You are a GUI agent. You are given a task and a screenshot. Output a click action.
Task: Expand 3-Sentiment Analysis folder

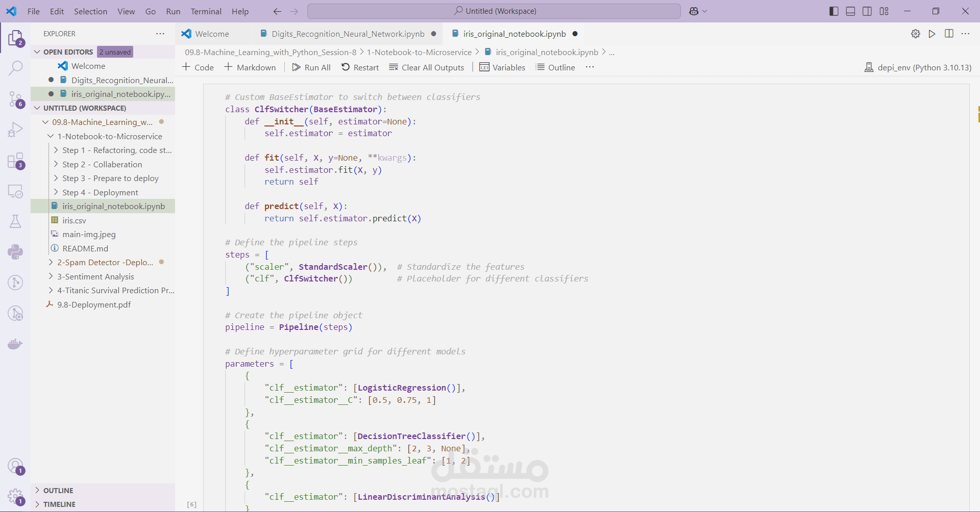pos(51,276)
